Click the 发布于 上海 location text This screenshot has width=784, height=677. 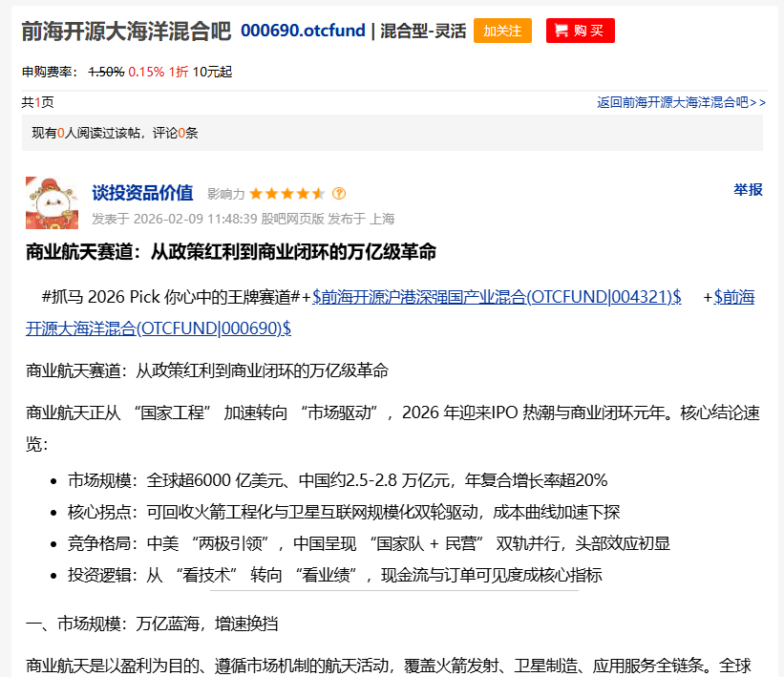point(361,219)
